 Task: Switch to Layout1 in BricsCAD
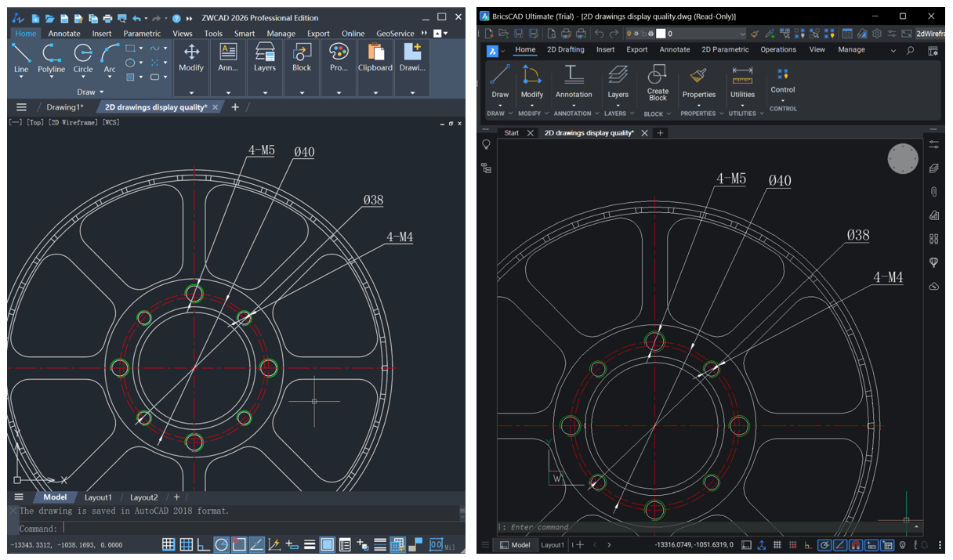pos(553,545)
